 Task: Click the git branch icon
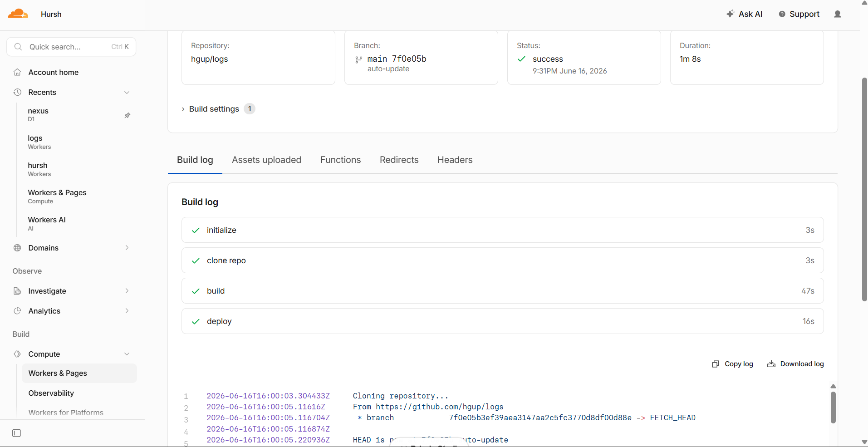[x=358, y=59]
